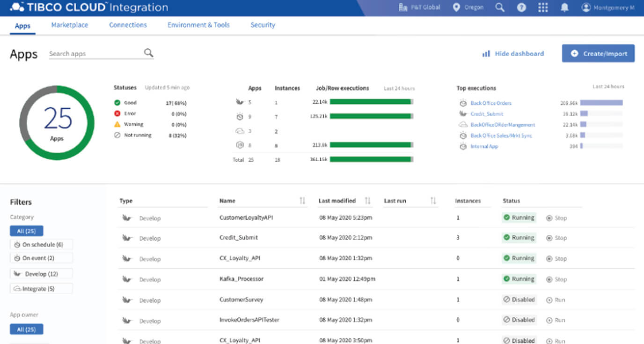Click the Develop type icon in Kafka_Processor row

[x=126, y=279]
